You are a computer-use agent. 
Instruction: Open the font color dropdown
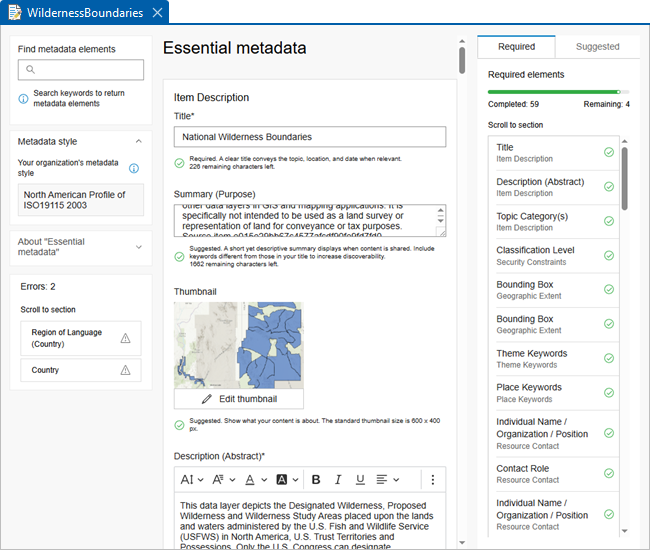(256, 480)
